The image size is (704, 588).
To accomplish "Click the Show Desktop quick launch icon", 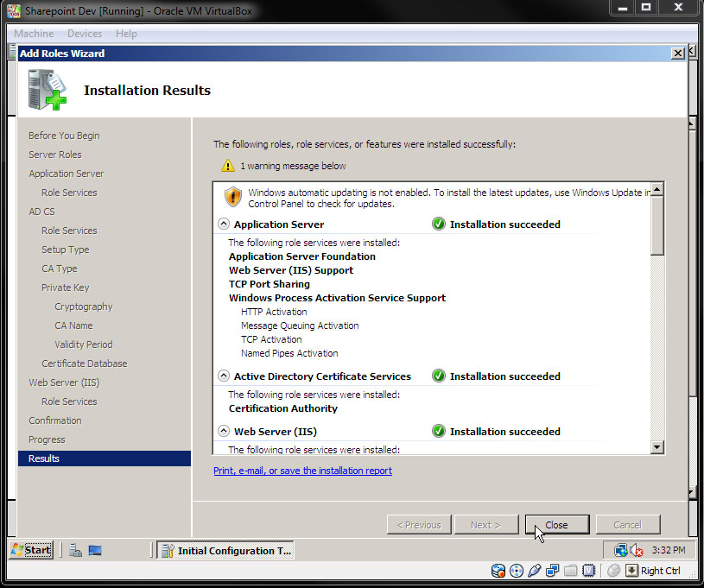I will [x=95, y=550].
